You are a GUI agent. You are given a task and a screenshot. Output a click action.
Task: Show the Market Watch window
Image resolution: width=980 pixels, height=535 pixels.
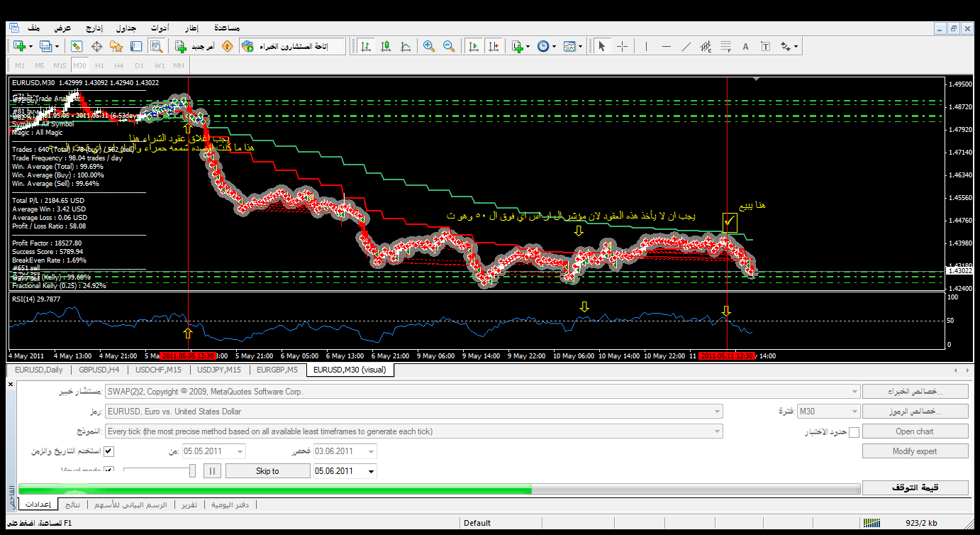click(77, 46)
